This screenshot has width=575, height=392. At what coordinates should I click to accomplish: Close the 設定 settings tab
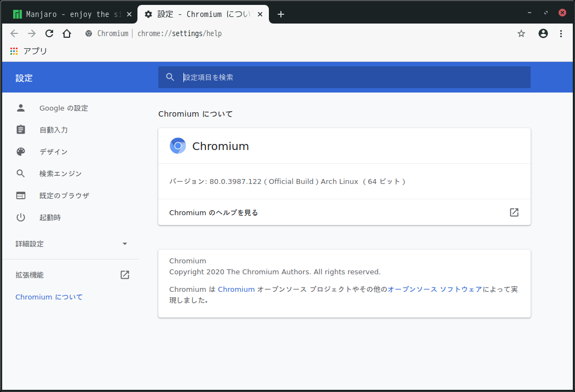click(260, 14)
